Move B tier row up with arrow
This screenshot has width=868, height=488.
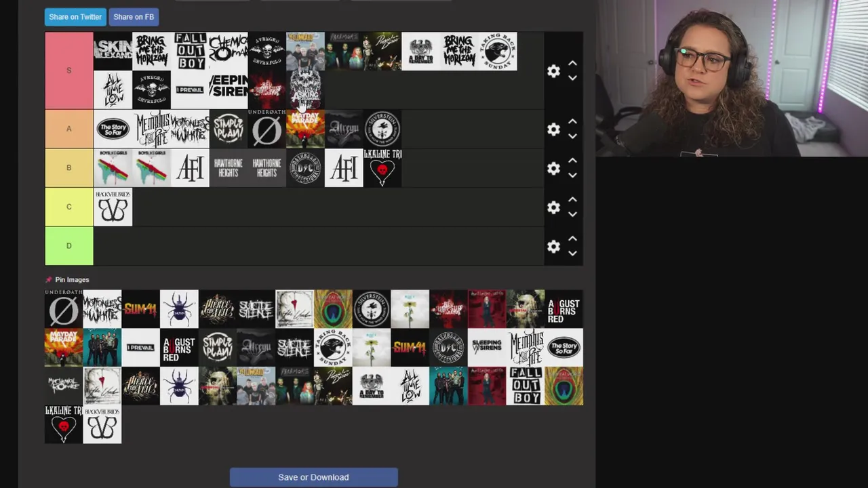(x=572, y=161)
